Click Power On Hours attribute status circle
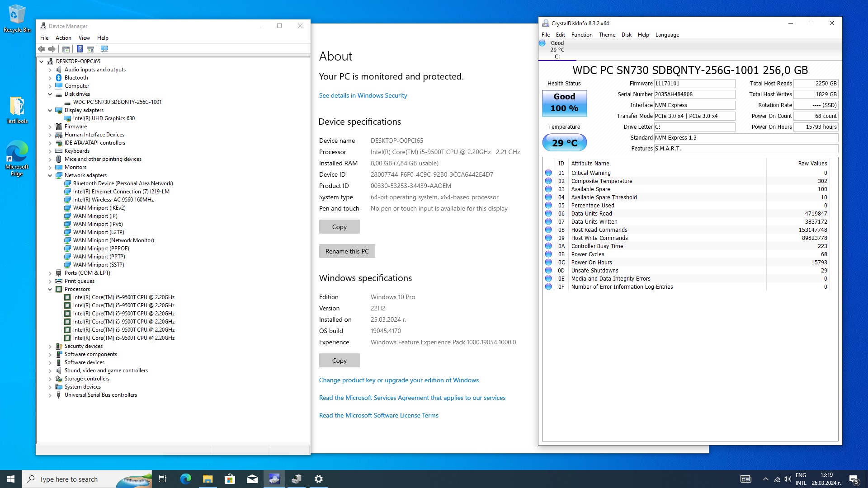 point(548,263)
